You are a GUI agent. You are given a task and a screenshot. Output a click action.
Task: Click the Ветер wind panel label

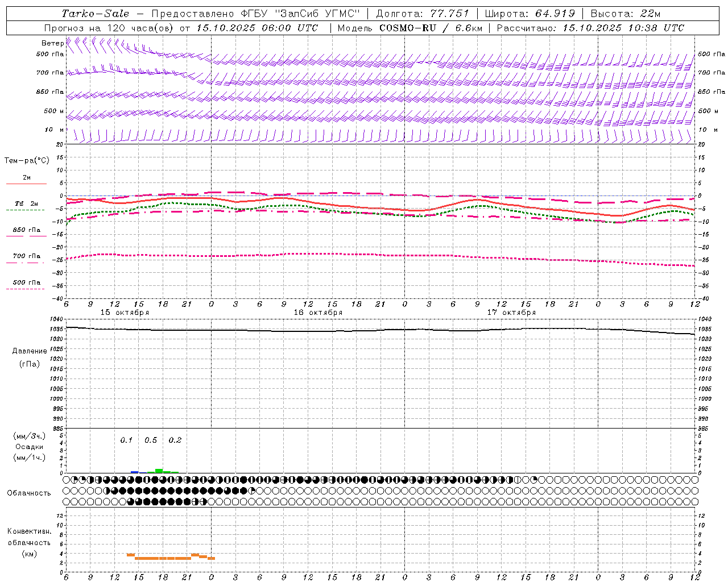[x=52, y=43]
